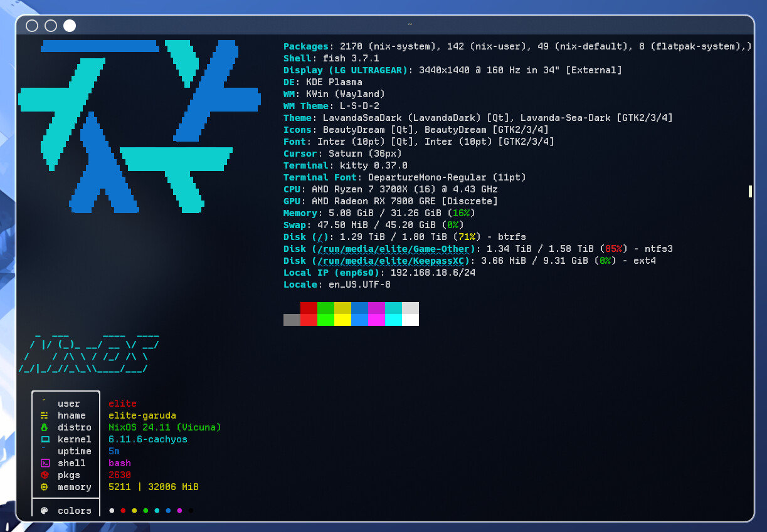Click the underlined root path in the btrfs Disk line
Viewport: 767px width, 532px height.
[x=320, y=237]
